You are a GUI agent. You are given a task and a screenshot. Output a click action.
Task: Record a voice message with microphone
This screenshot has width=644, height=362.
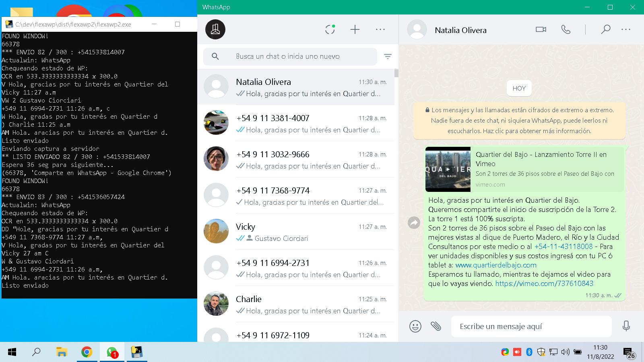coord(626,326)
